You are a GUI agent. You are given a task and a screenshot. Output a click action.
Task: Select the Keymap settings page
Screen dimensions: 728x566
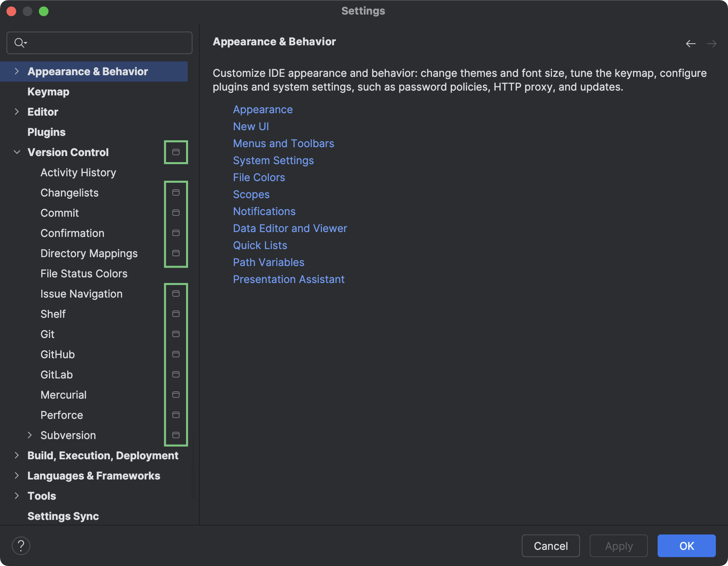tap(48, 91)
